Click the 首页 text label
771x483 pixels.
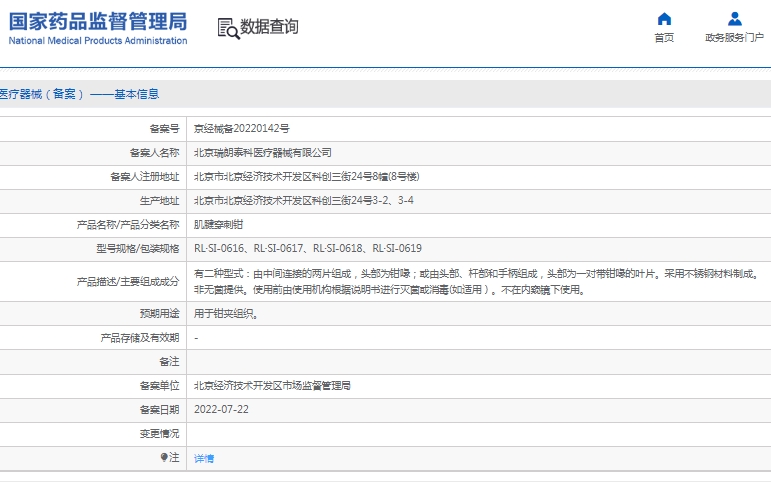(664, 37)
